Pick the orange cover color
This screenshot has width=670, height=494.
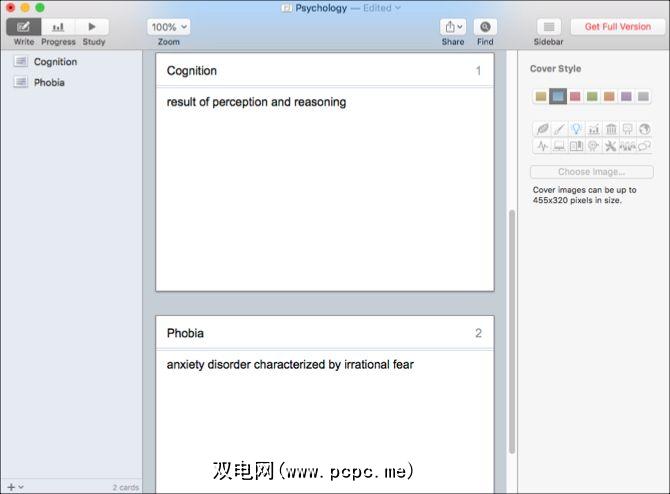click(x=609, y=96)
